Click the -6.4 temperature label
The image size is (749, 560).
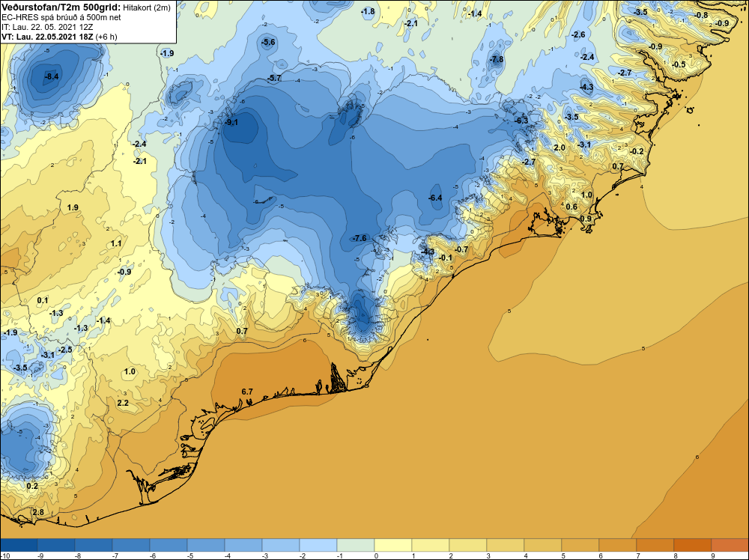tap(435, 198)
